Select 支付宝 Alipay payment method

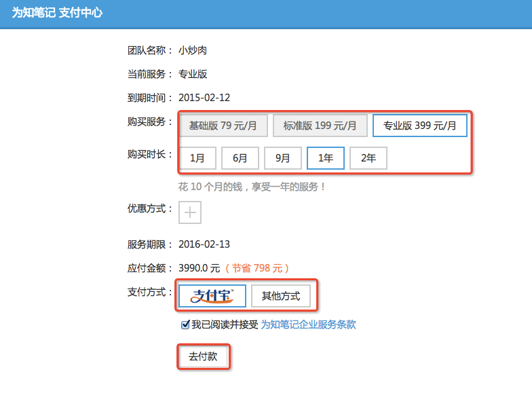pos(212,296)
